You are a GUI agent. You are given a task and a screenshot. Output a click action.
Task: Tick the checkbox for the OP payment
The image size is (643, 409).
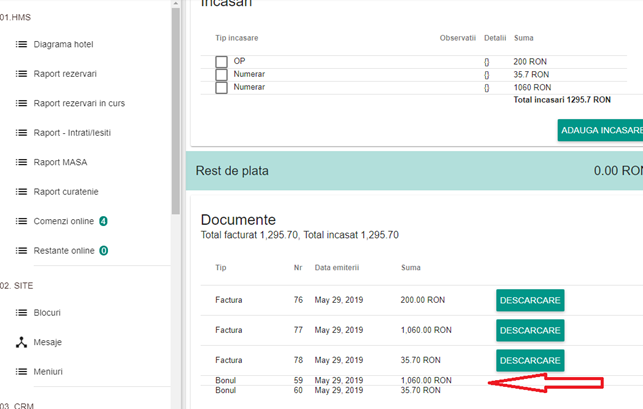point(221,62)
